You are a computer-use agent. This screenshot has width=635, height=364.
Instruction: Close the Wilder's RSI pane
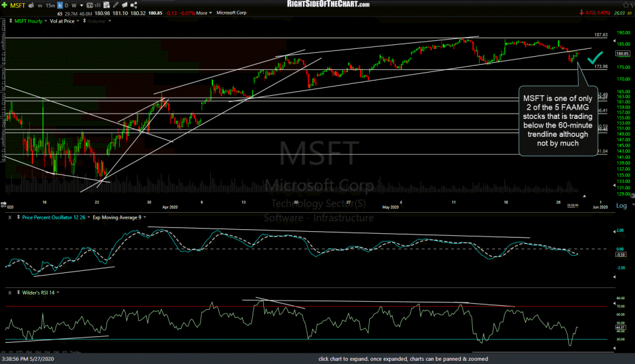point(10,293)
